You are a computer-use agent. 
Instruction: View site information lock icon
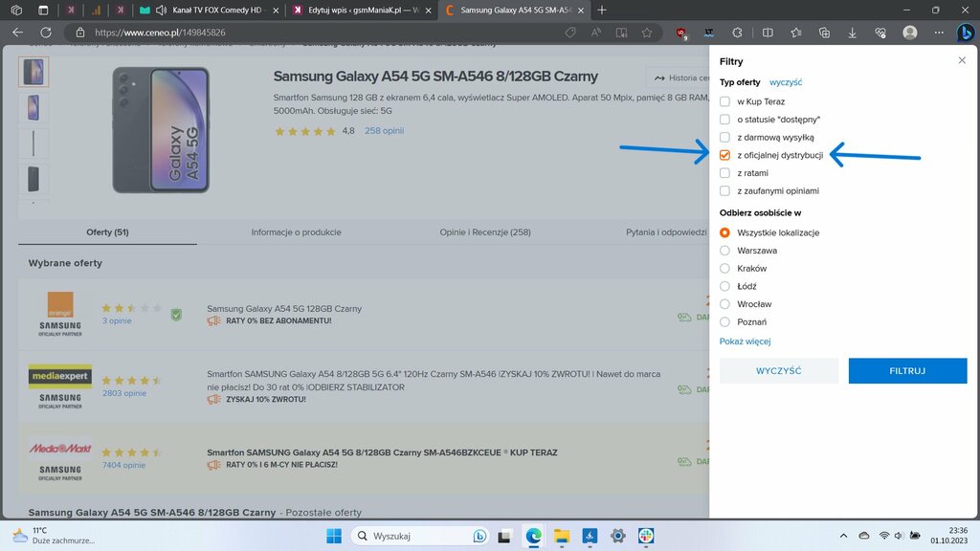pyautogui.click(x=80, y=33)
